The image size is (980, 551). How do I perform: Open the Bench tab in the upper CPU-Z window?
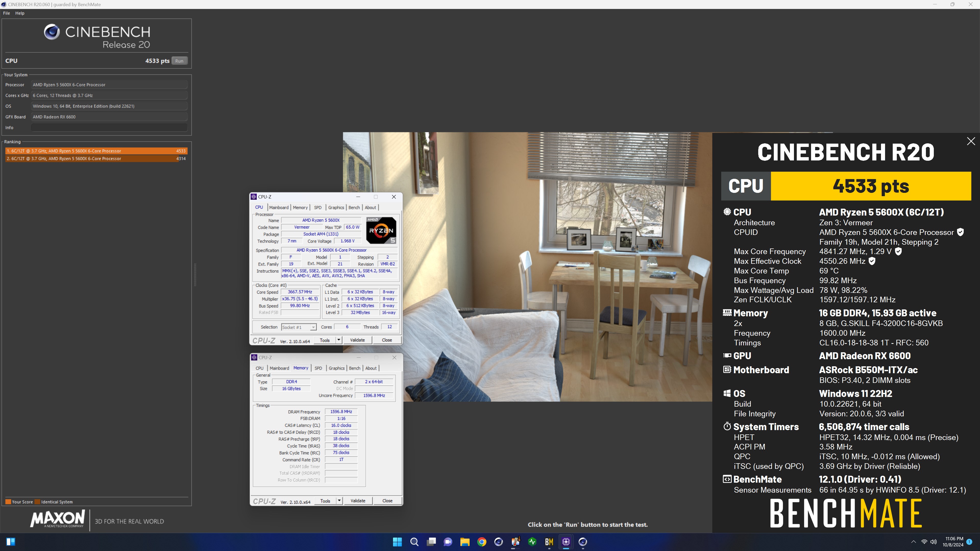[x=354, y=207]
